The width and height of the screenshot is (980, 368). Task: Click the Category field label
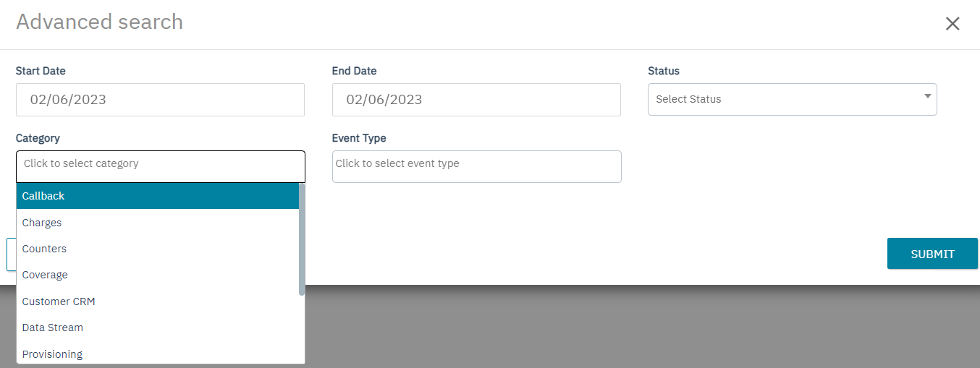coord(38,138)
